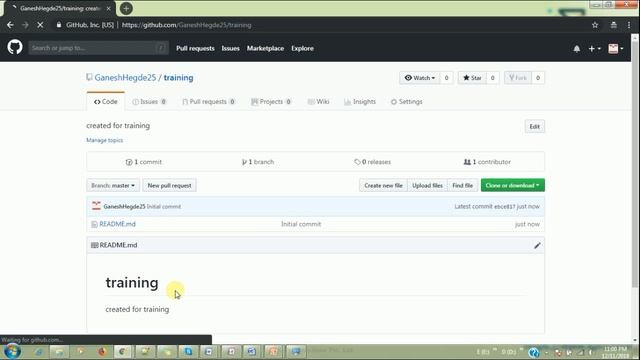Click the Manage topics link

(104, 140)
